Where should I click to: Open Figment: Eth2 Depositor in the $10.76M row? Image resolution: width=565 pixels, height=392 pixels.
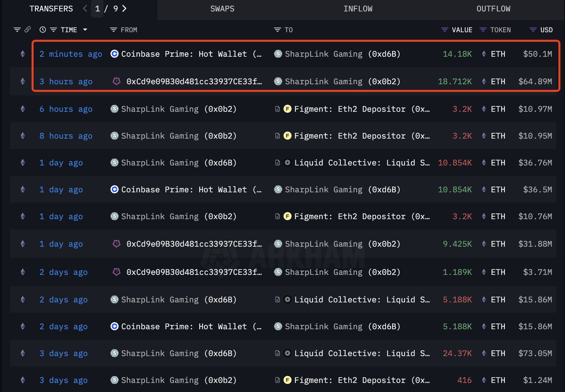(362, 216)
